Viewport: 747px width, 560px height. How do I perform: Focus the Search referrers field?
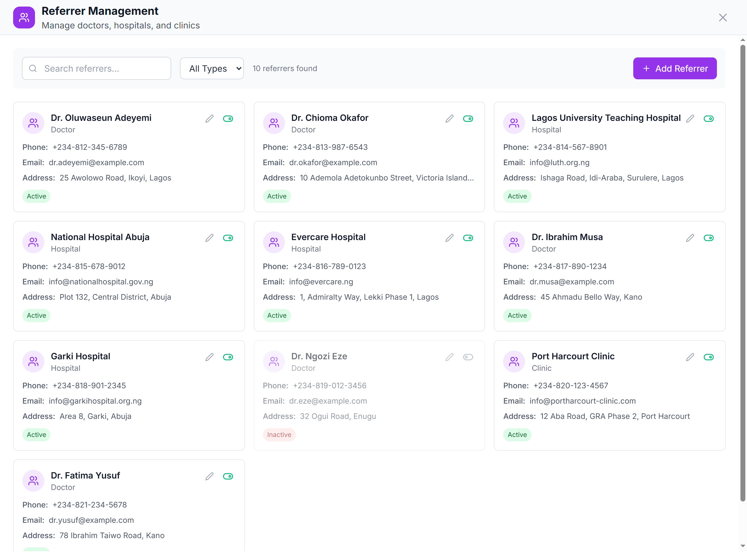[97, 69]
